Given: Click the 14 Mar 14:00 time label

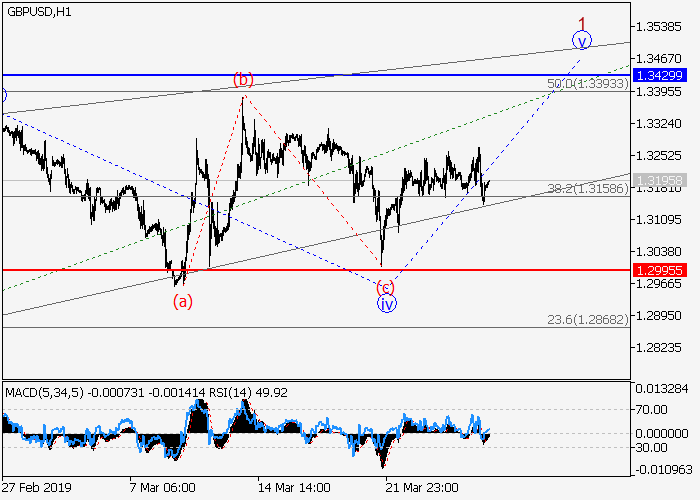Looking at the screenshot, I should pos(292,488).
